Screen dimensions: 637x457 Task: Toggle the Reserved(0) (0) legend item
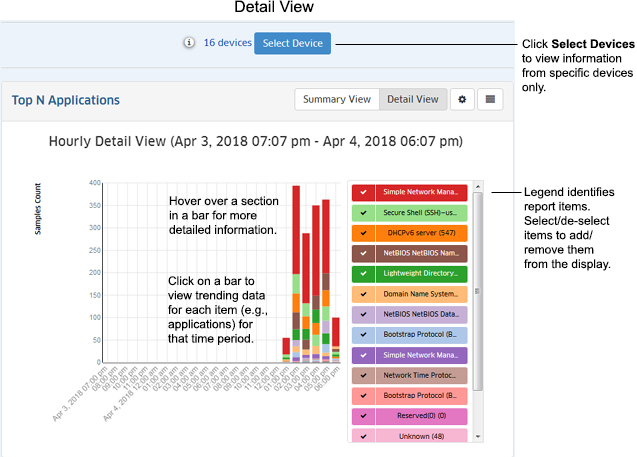420,416
